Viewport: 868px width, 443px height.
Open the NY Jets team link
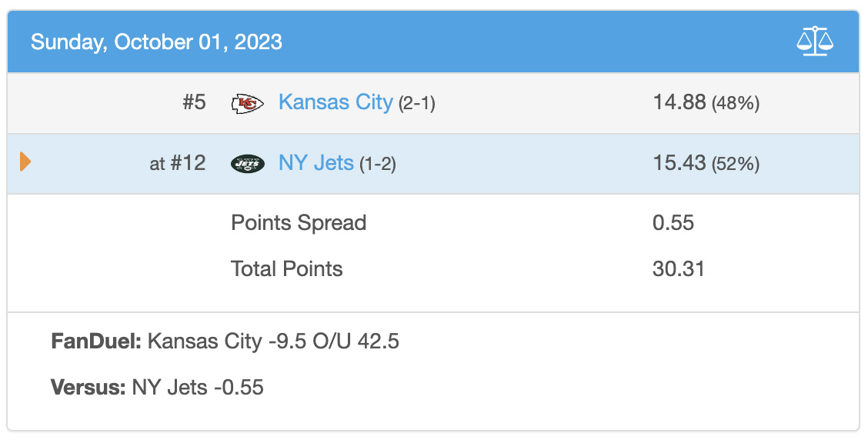click(316, 163)
